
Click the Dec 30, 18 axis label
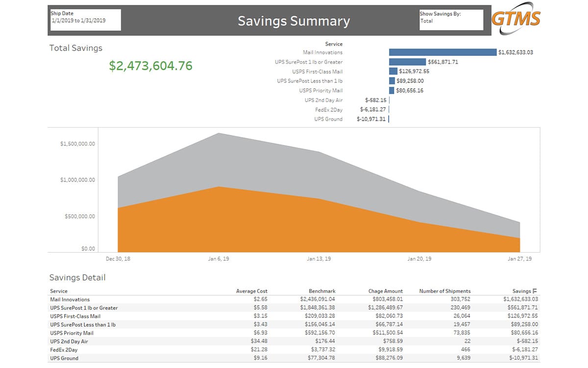pyautogui.click(x=118, y=259)
